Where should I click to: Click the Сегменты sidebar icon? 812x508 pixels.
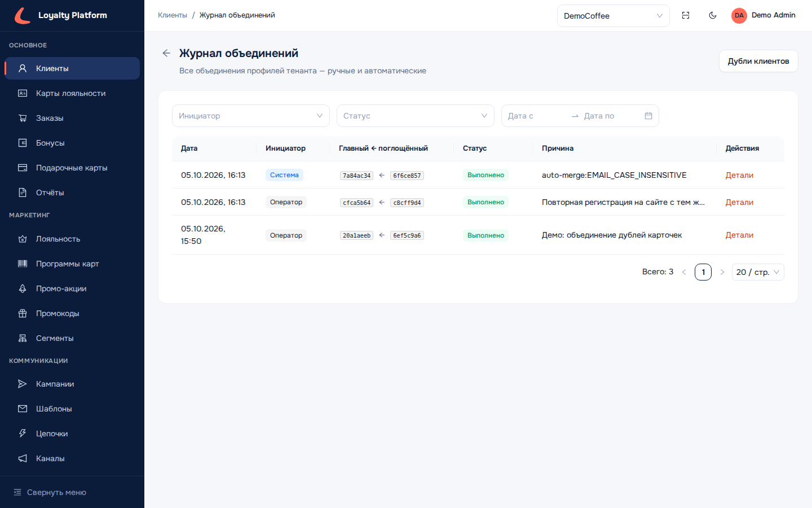click(x=23, y=338)
